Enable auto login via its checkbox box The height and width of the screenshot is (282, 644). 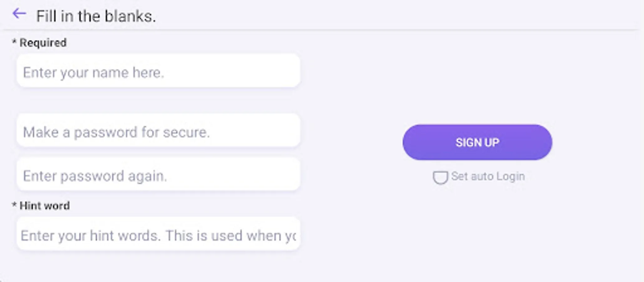(440, 177)
